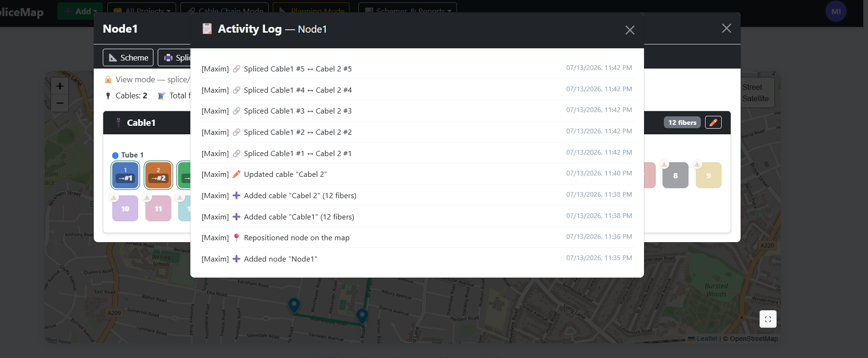868x358 pixels.
Task: Click the pencil icon on Updated cable entry
Action: [236, 174]
